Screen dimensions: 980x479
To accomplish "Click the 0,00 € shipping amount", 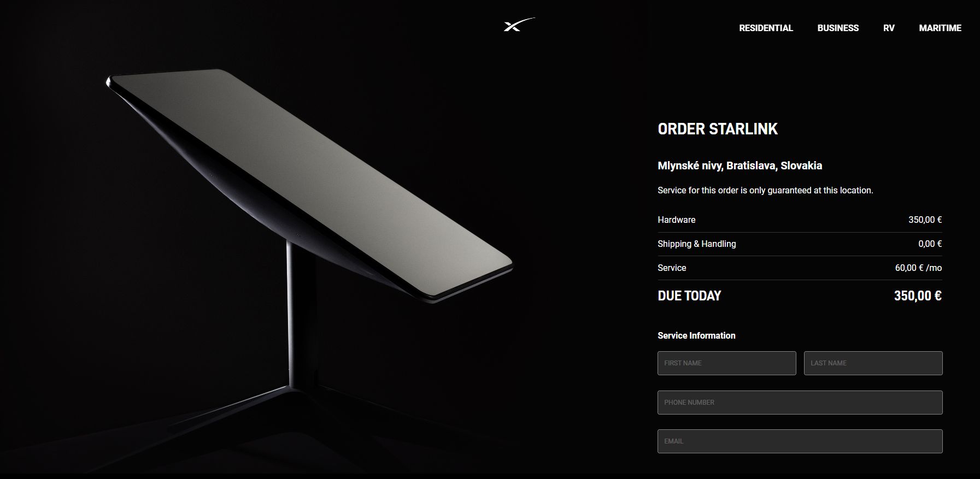I will [x=930, y=244].
